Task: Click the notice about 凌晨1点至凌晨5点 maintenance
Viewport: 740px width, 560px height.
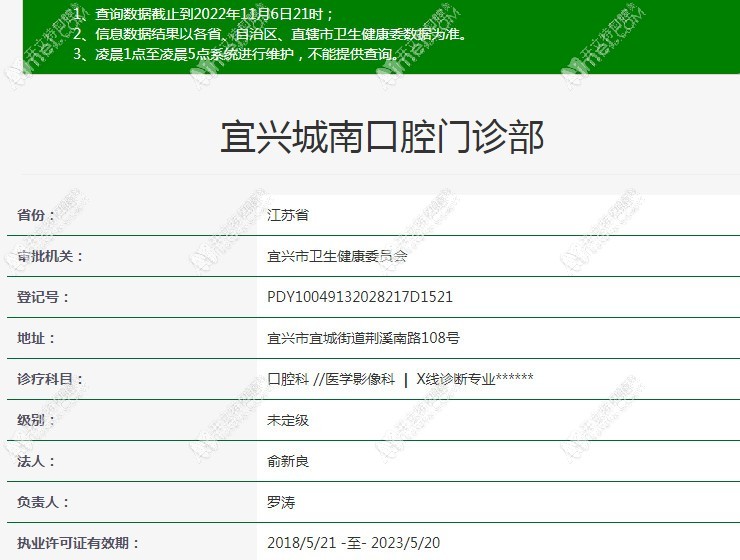Action: click(x=235, y=53)
